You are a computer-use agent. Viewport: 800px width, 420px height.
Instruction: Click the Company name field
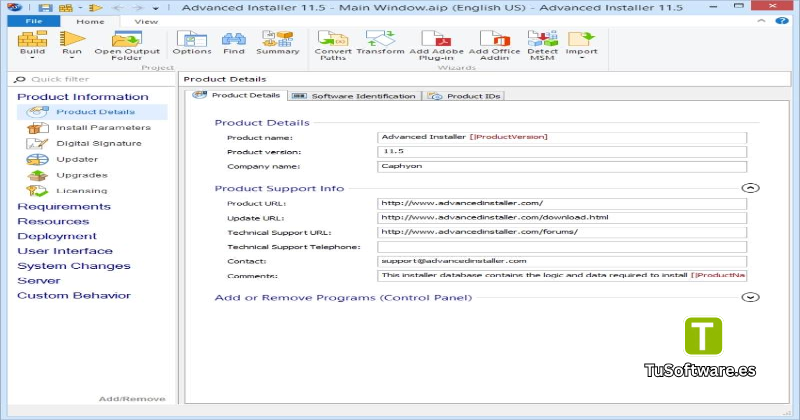[562, 166]
